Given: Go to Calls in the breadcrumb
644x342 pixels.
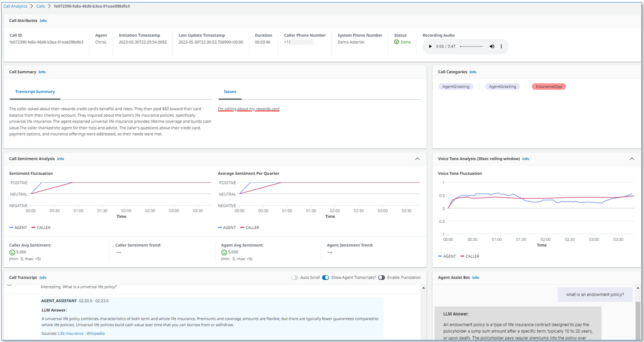Looking at the screenshot, I should click(41, 6).
